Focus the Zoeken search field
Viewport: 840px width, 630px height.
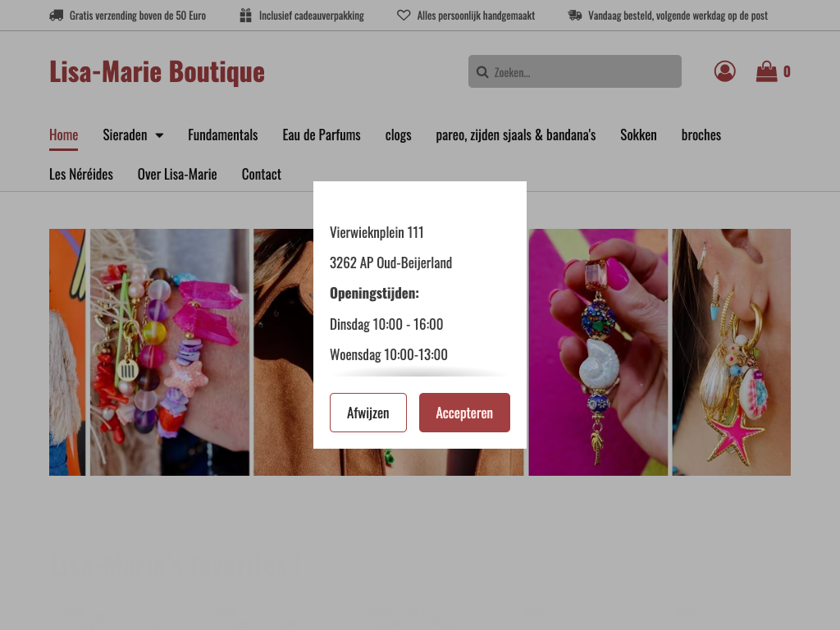point(584,72)
